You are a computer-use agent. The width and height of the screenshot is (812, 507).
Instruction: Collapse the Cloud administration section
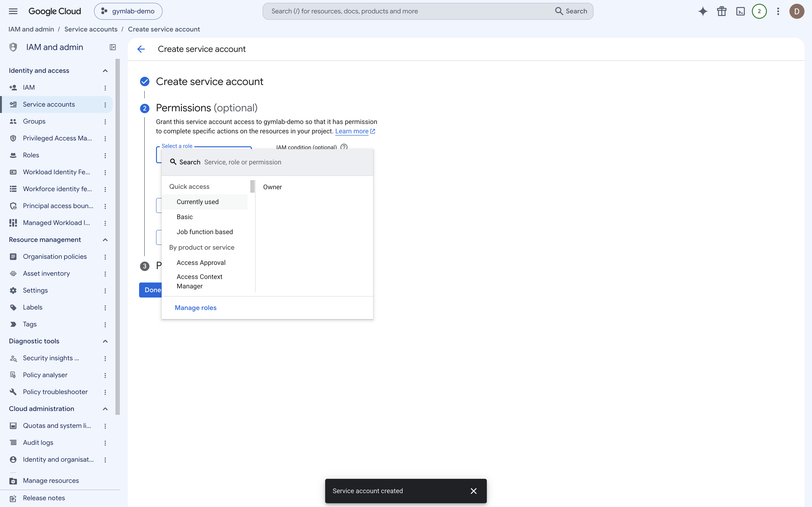[x=105, y=409]
